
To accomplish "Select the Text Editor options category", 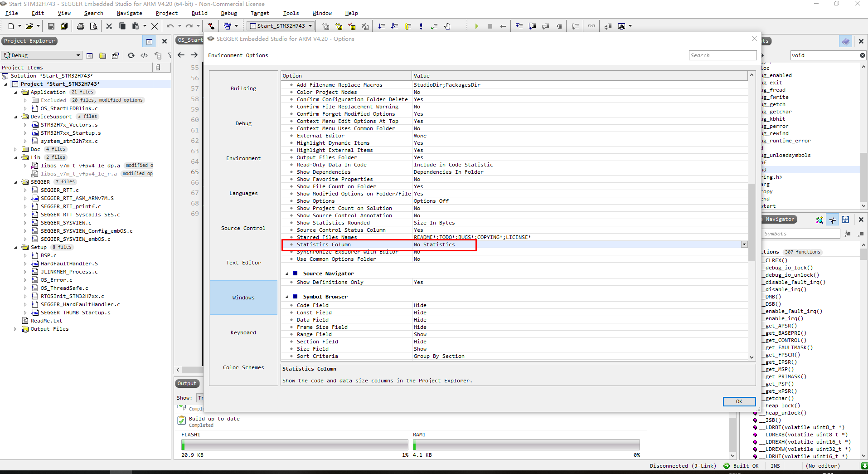I will click(x=243, y=263).
